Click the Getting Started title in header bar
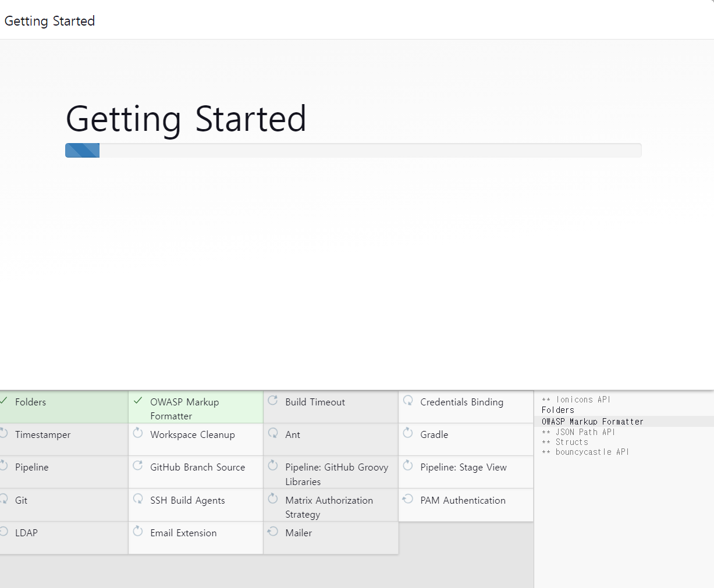 [49, 21]
